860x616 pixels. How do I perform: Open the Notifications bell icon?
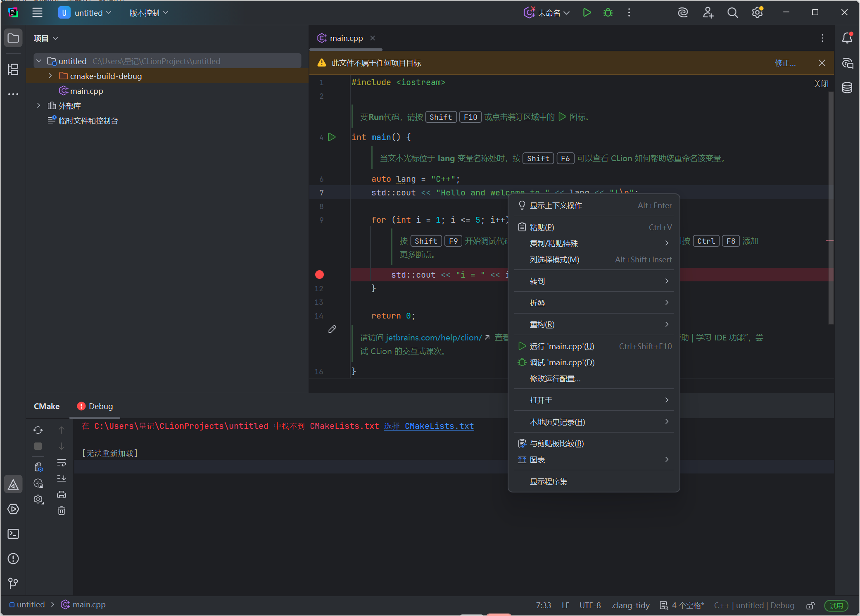(847, 38)
